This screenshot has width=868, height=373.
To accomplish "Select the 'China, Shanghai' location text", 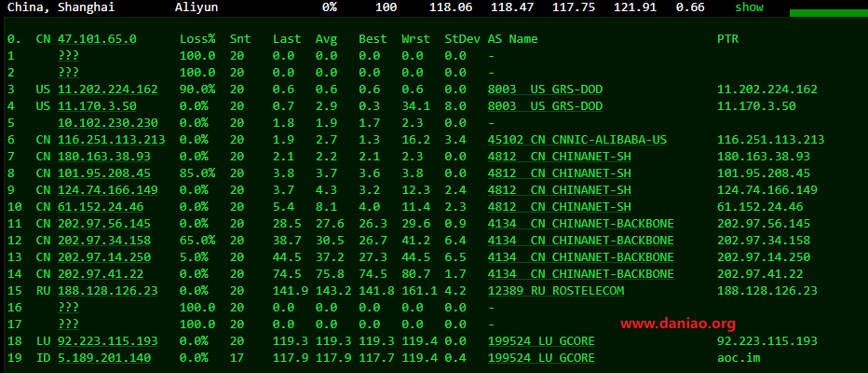I will pos(61,7).
